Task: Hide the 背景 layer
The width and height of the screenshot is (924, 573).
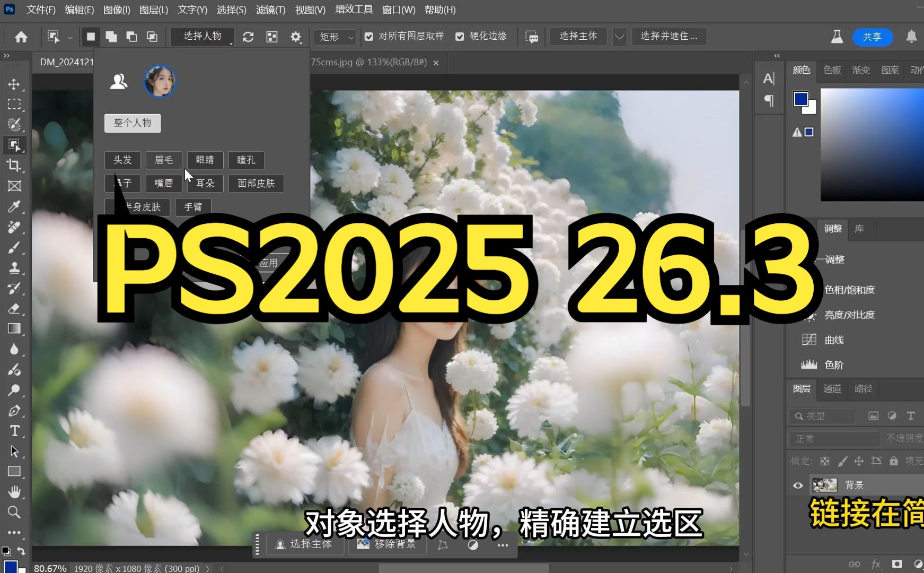Action: click(x=798, y=484)
